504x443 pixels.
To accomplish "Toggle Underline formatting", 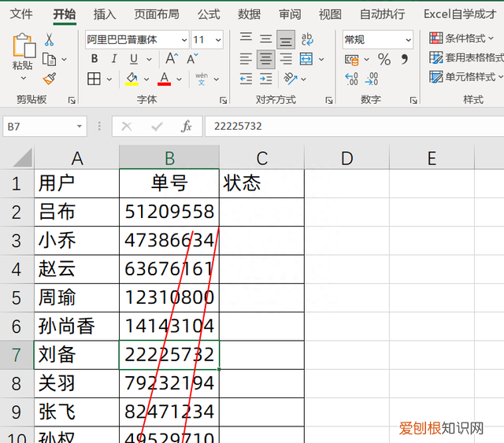I will coord(134,59).
